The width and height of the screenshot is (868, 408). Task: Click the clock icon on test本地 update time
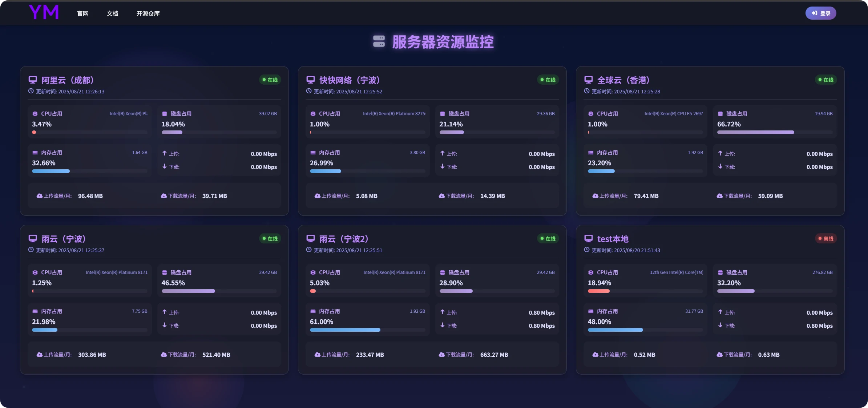(587, 250)
